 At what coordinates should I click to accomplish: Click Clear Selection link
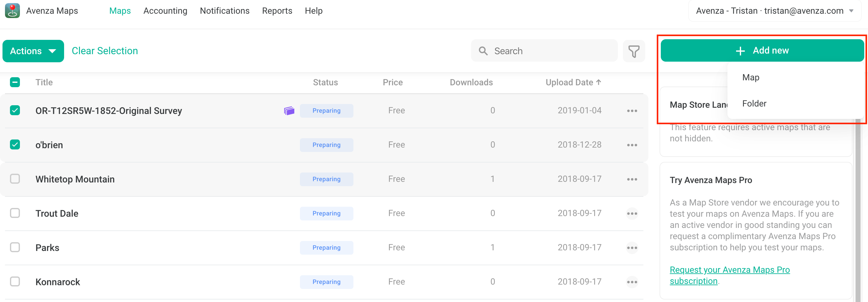tap(105, 51)
